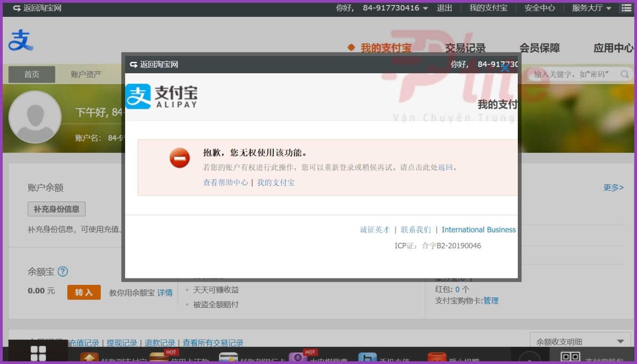Image resolution: width=637 pixels, height=364 pixels.
Task: Click the 联系我们 footer link
Action: 416,230
